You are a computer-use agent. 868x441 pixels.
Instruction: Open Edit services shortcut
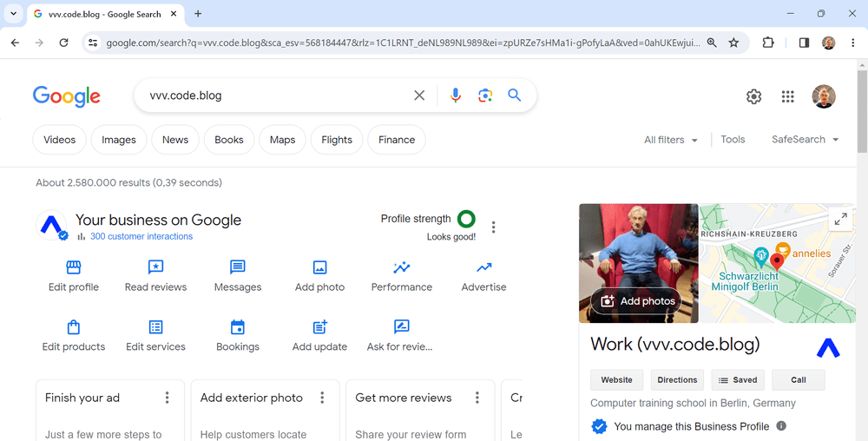click(x=155, y=335)
